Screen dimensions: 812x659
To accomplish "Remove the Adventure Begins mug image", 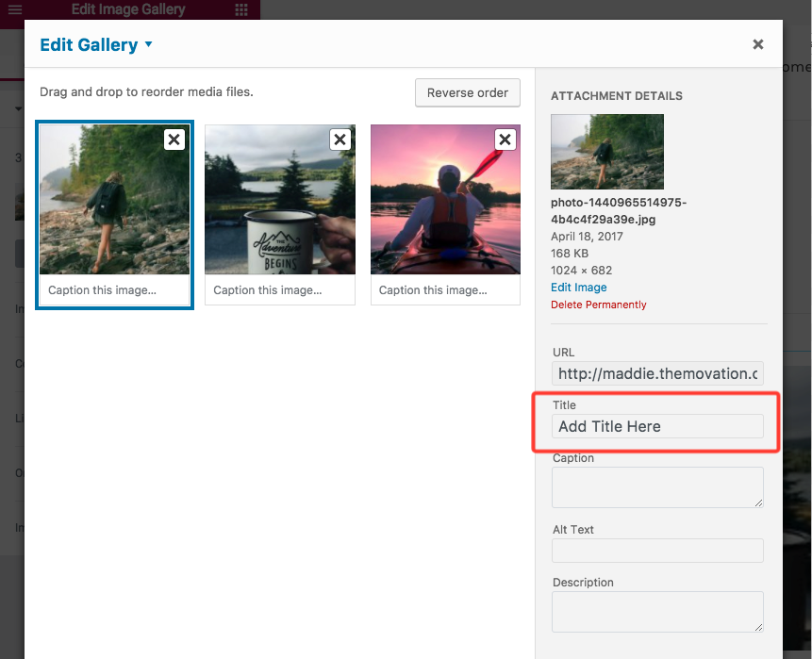I will pos(340,140).
